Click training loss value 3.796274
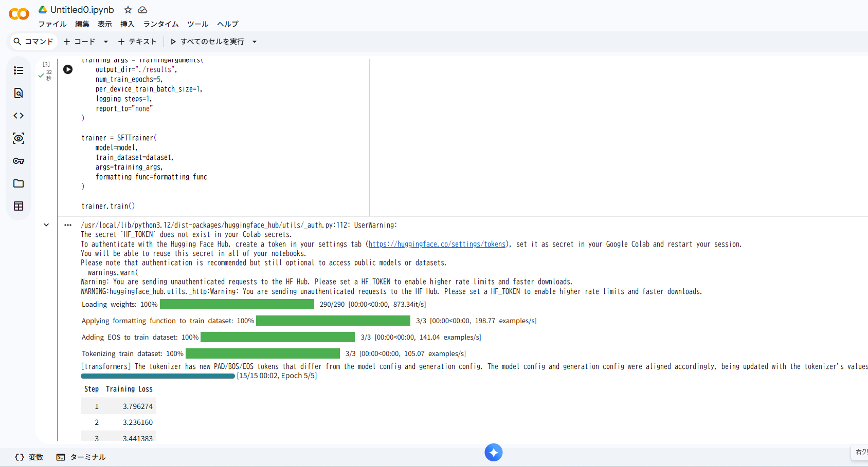Screen dimensions: 868x467 (x=138, y=406)
